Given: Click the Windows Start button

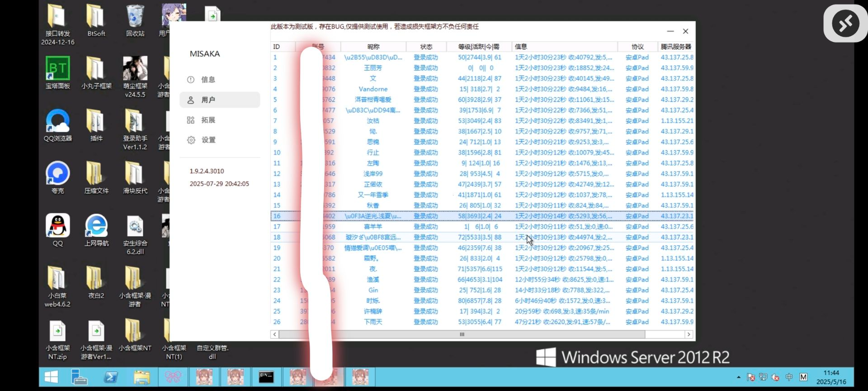Looking at the screenshot, I should click(51, 377).
